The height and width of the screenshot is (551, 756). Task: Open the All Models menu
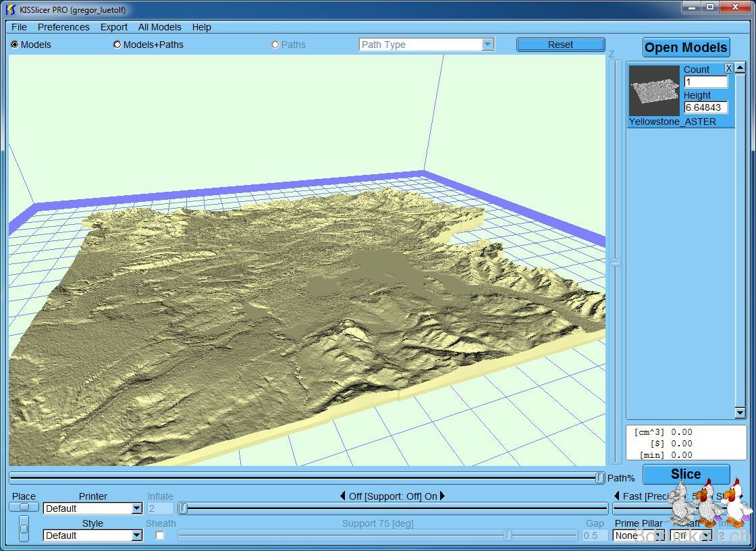point(159,27)
